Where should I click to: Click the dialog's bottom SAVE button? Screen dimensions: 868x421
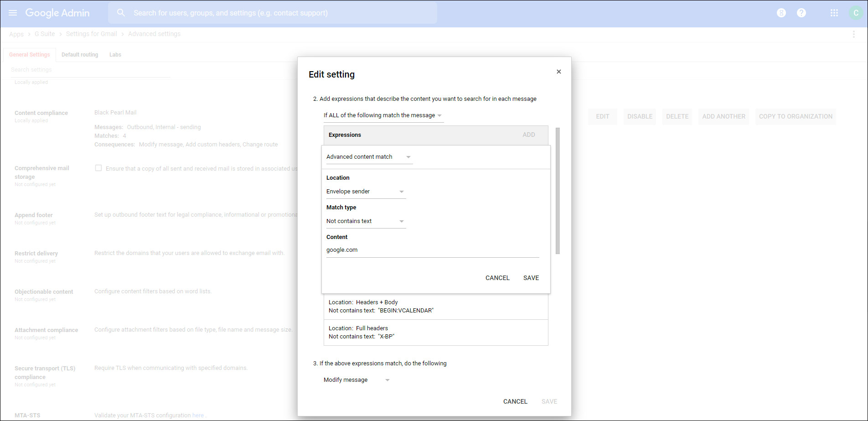tap(549, 401)
